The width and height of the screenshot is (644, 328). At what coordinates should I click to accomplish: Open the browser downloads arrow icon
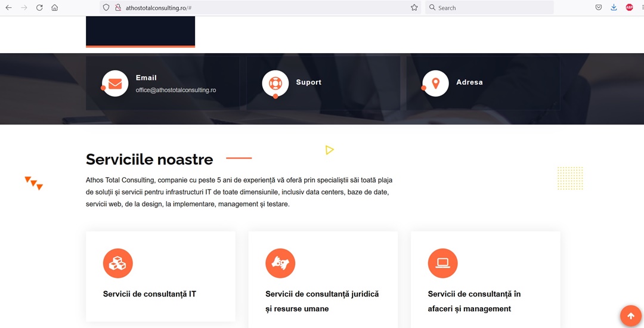[614, 7]
